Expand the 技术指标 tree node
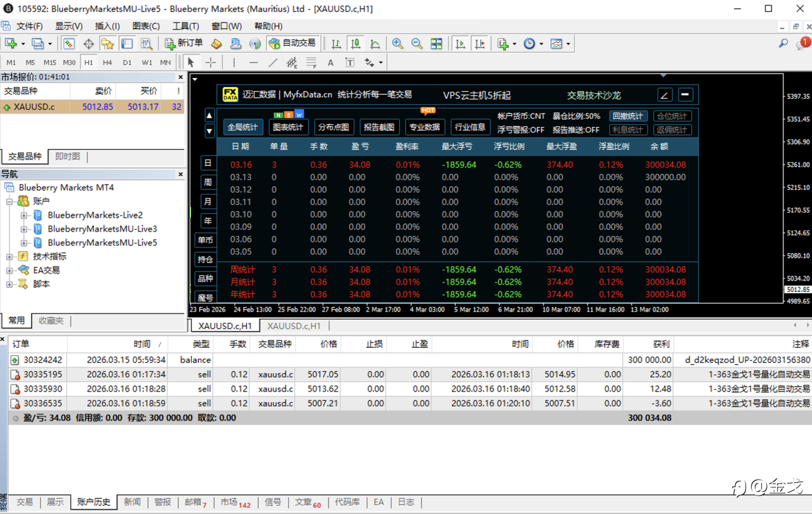 click(10, 256)
